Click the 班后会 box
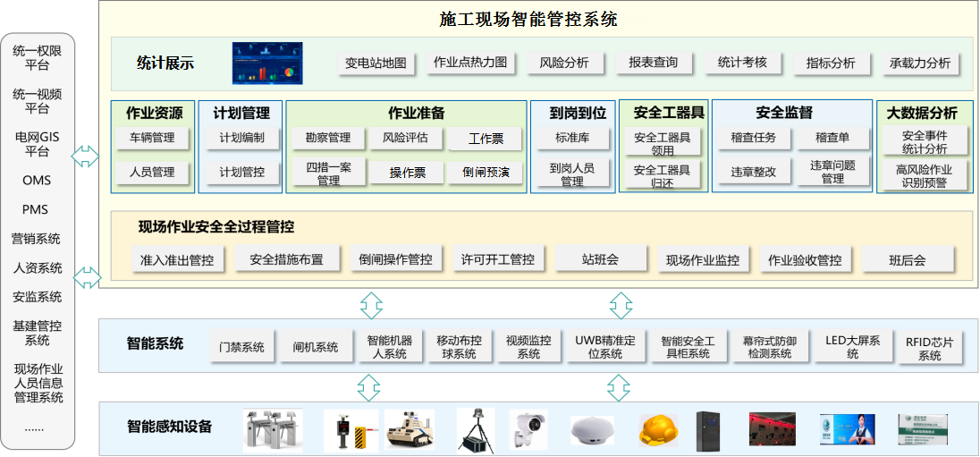 [x=908, y=258]
